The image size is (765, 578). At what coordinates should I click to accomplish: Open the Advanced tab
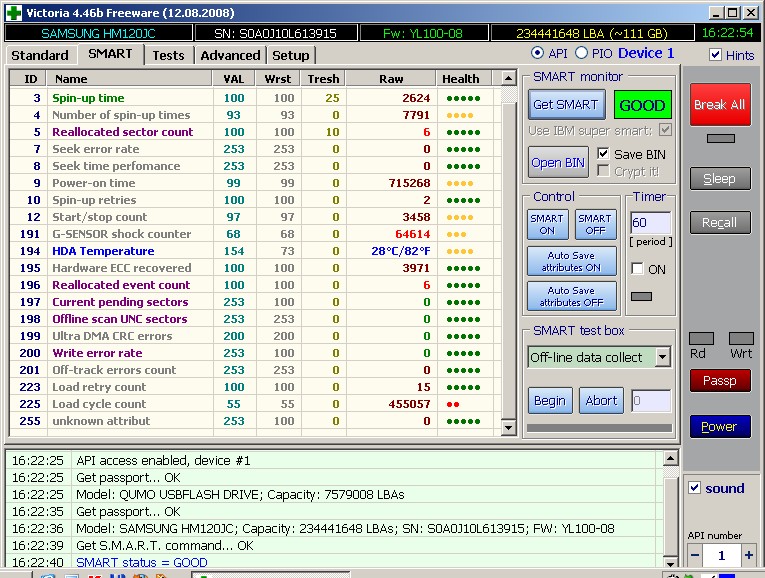pyautogui.click(x=230, y=55)
